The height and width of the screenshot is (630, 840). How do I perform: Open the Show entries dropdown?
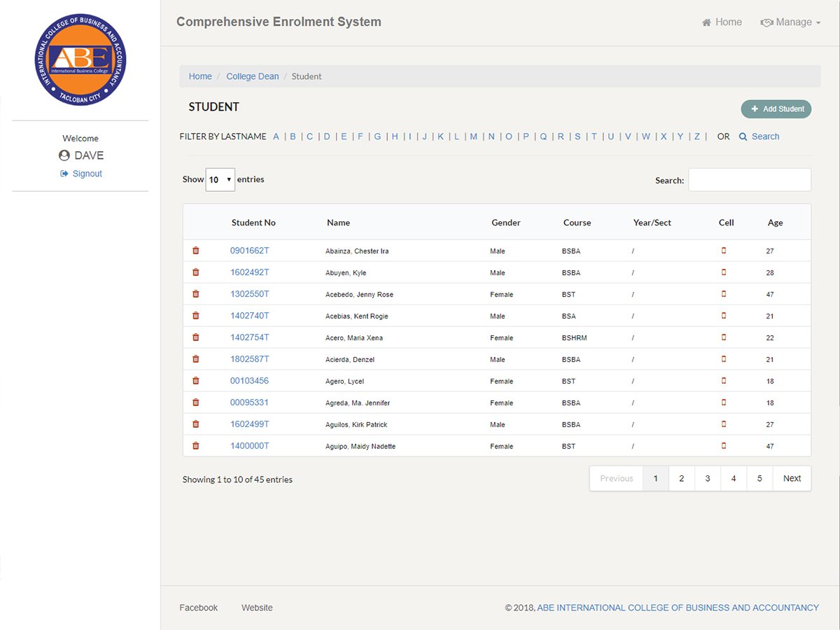pos(220,180)
